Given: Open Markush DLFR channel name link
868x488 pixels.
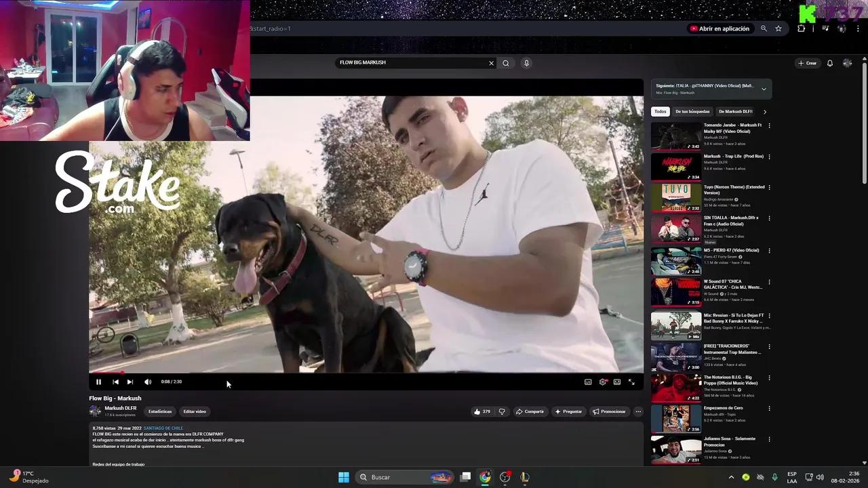Looking at the screenshot, I should 120,408.
